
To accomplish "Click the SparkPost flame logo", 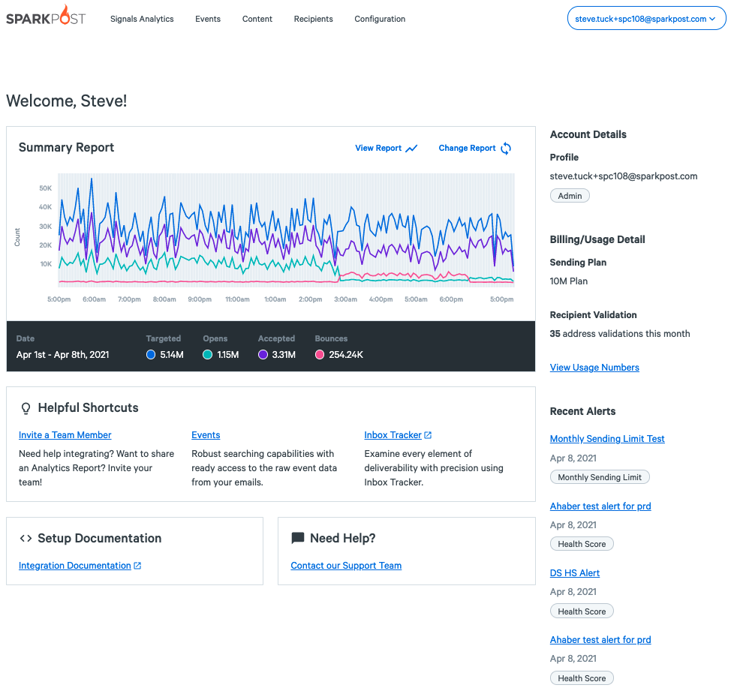I will tap(46, 16).
